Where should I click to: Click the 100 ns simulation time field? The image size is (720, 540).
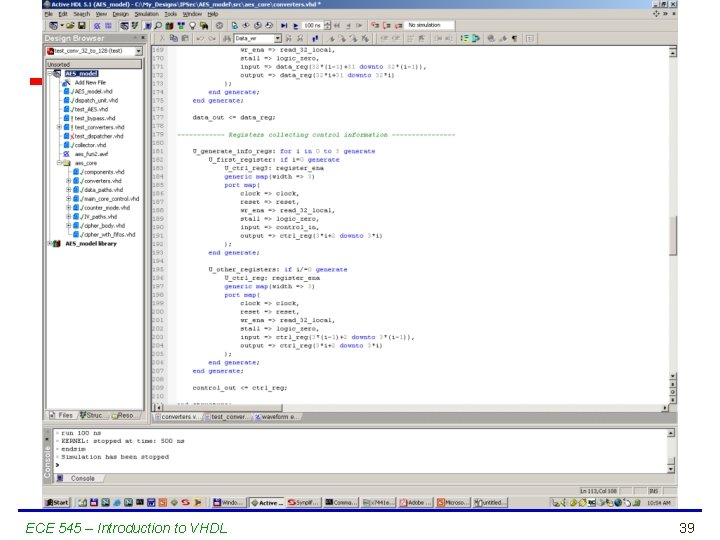pyautogui.click(x=314, y=25)
